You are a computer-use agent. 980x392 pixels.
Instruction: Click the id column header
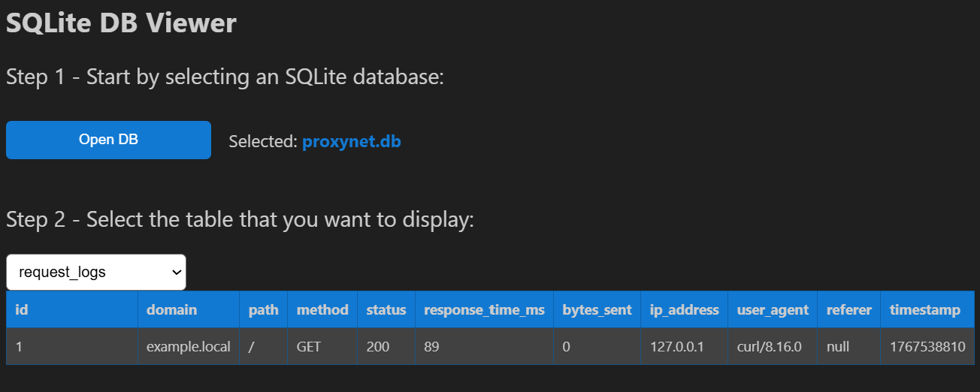point(22,309)
